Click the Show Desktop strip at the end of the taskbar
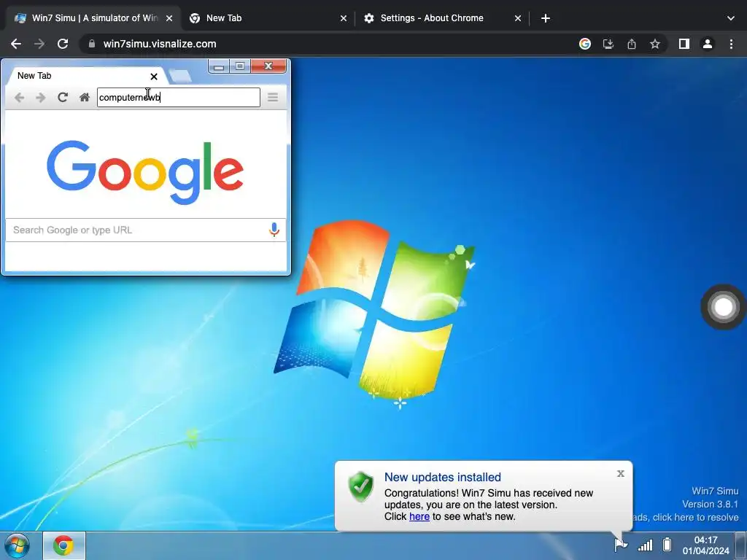The width and height of the screenshot is (747, 560). [741, 545]
